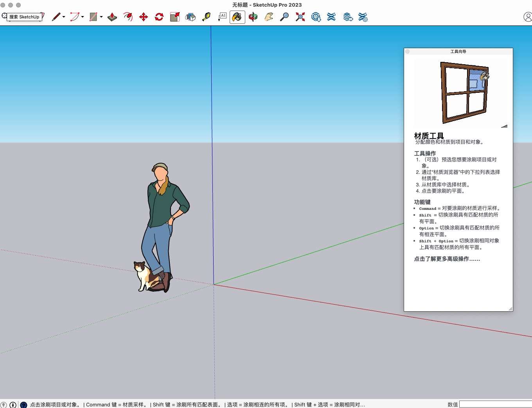Select the Scale tool

[175, 17]
